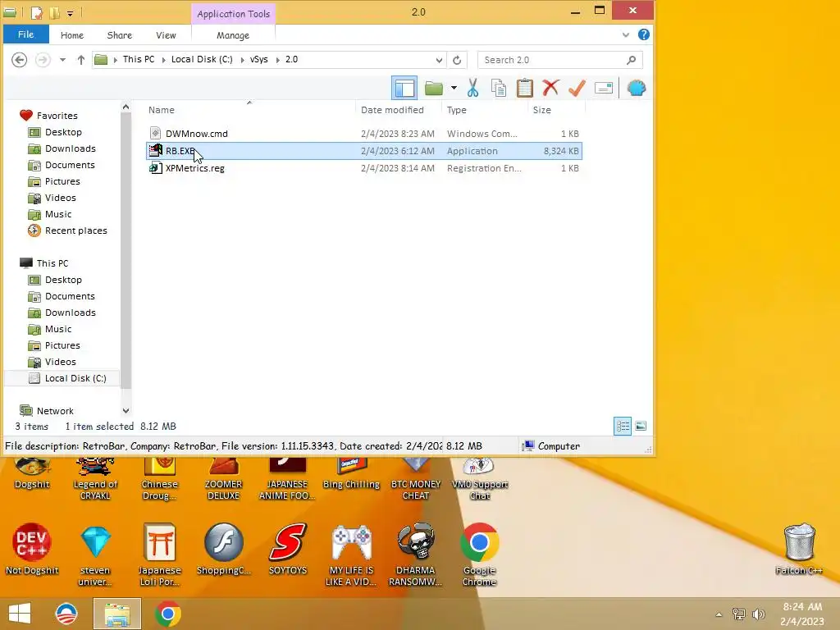Open Quick Access toolbar customize dropdown

[x=71, y=13]
